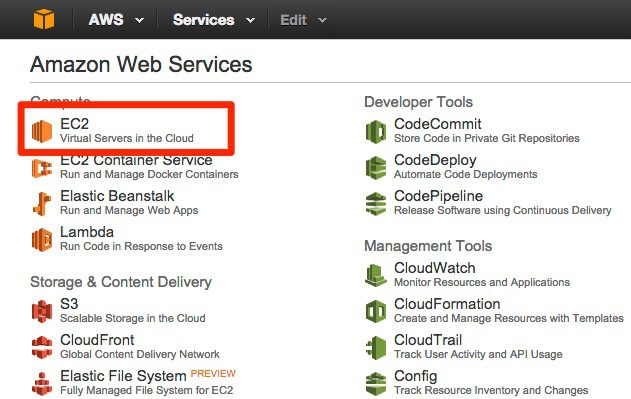Open Elastic Beanstalk service link
The height and width of the screenshot is (399, 631).
(117, 196)
